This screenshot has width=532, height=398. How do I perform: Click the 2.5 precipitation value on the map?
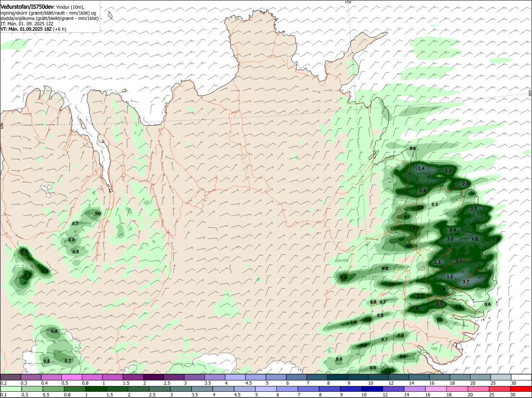point(439,304)
